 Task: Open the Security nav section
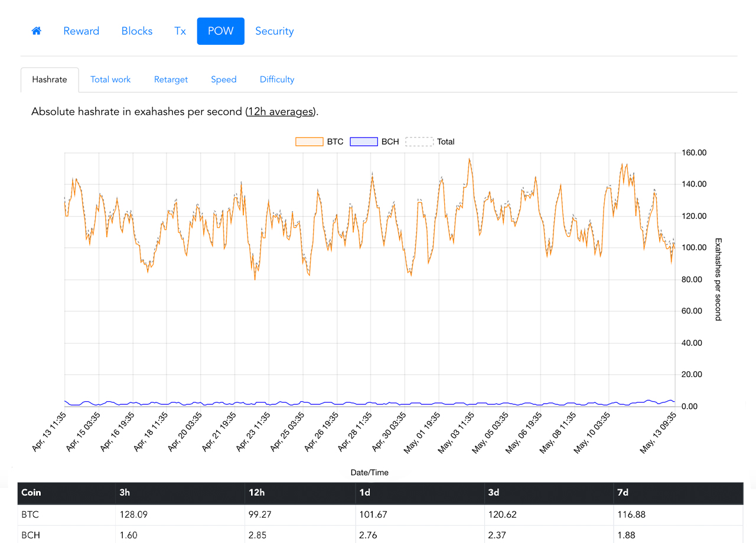coord(275,31)
